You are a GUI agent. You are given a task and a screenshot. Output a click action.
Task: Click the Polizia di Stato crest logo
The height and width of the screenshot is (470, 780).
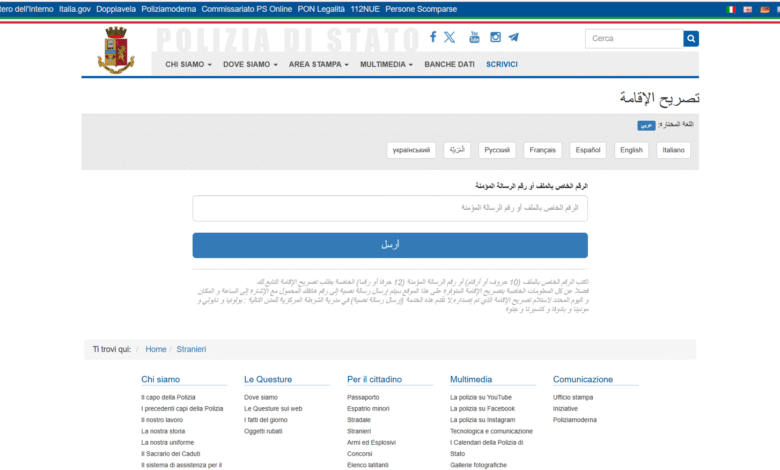(x=116, y=50)
